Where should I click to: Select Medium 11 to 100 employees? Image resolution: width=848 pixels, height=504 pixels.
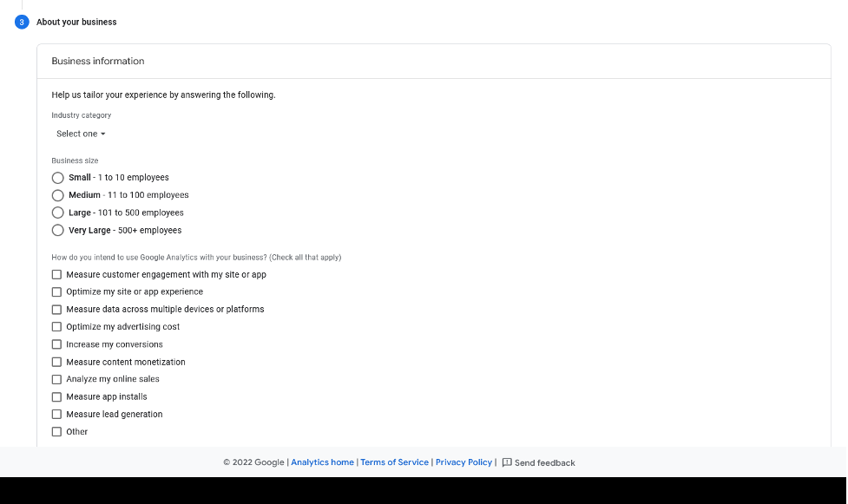(x=57, y=194)
